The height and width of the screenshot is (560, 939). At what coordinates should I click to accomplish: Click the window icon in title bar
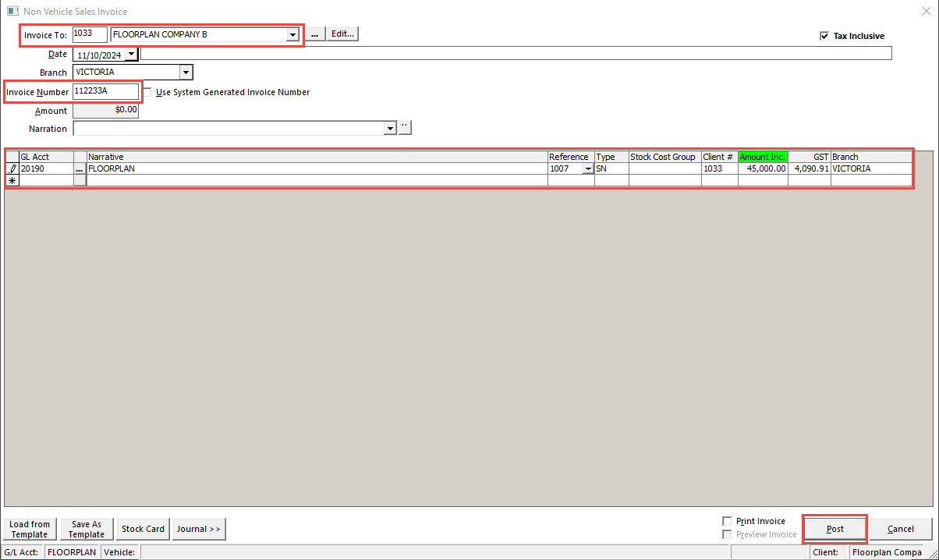click(x=12, y=12)
